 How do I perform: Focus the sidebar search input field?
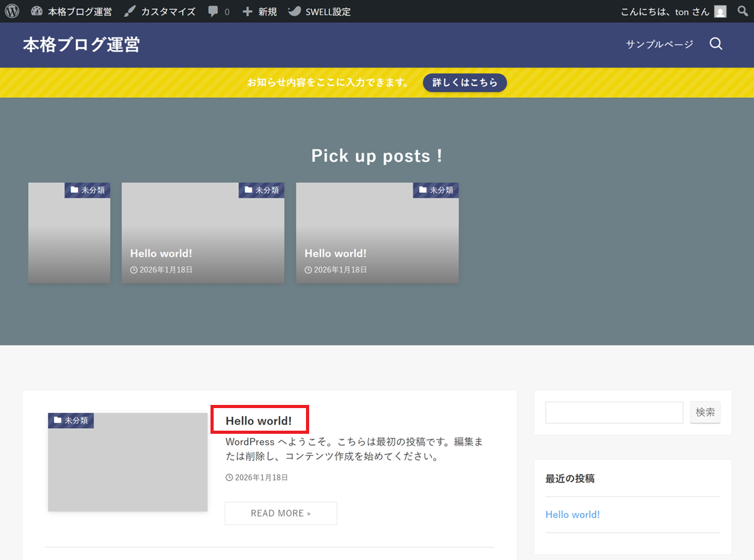(614, 412)
